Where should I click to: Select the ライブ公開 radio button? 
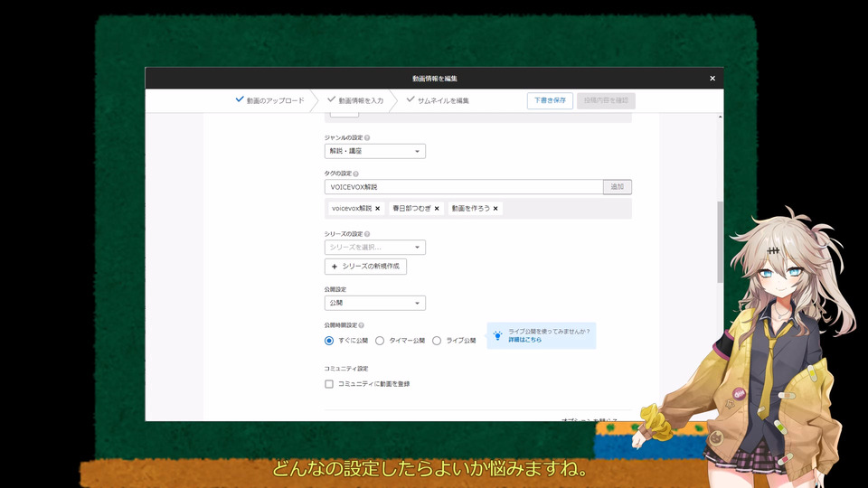point(437,341)
